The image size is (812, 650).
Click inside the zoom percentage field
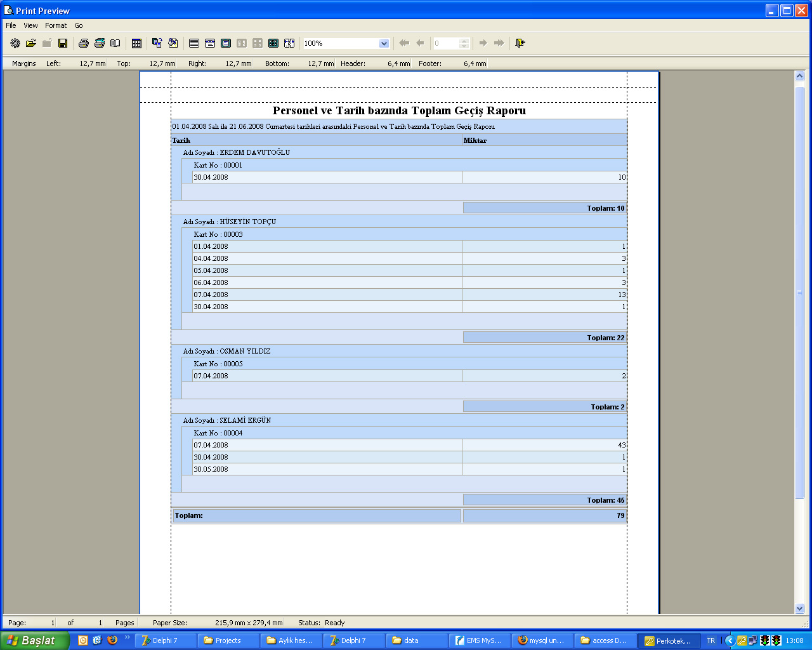point(339,43)
